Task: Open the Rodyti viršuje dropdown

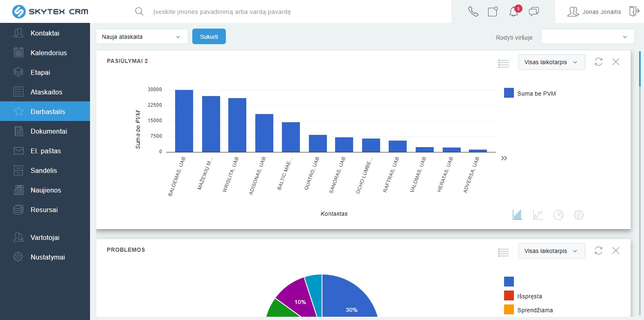Action: click(x=588, y=36)
